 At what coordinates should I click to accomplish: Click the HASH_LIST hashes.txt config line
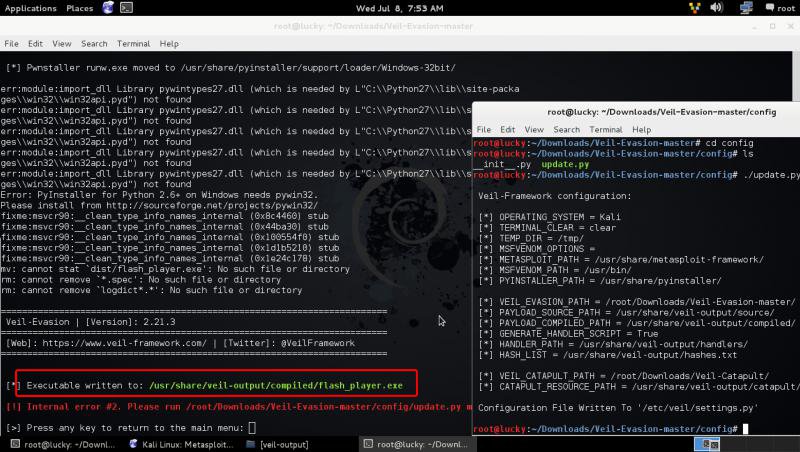pos(608,355)
